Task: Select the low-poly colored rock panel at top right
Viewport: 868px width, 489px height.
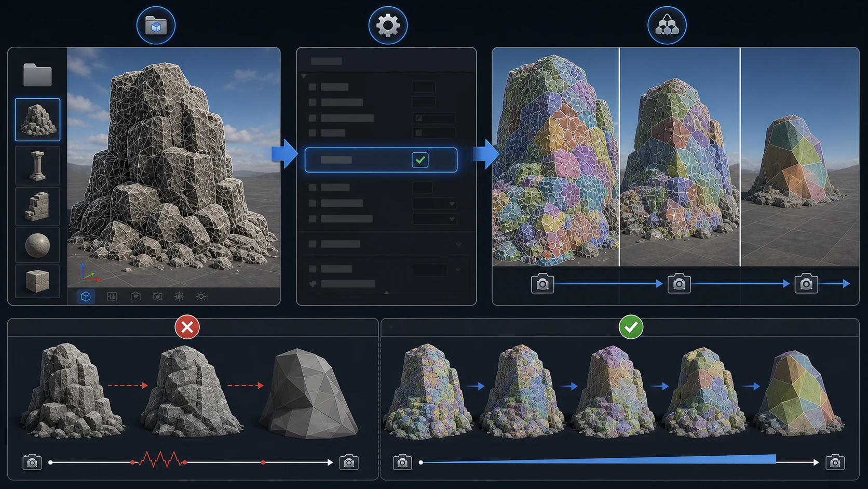Action: 800,157
